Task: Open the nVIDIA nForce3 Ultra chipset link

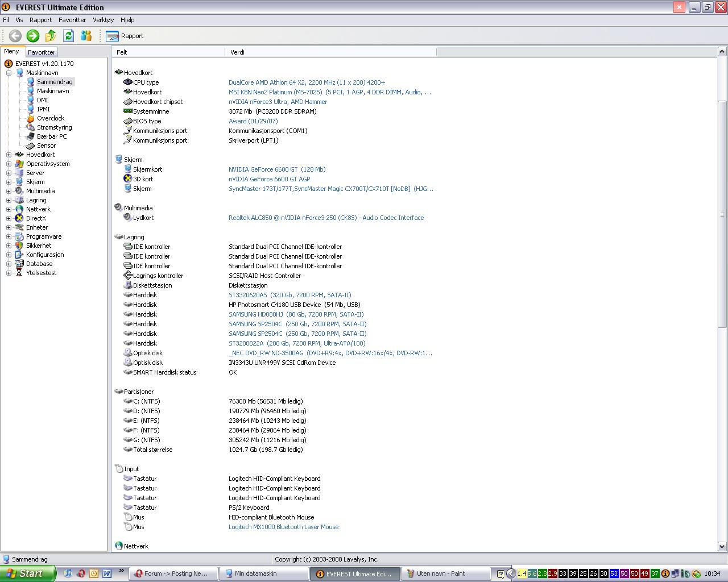Action: coord(278,102)
